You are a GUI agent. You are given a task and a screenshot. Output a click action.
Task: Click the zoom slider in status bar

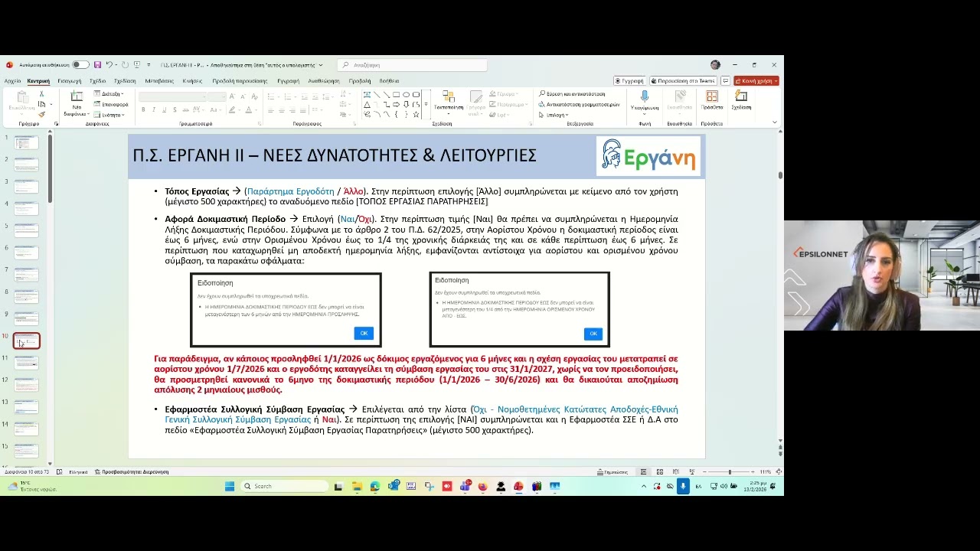coord(730,472)
